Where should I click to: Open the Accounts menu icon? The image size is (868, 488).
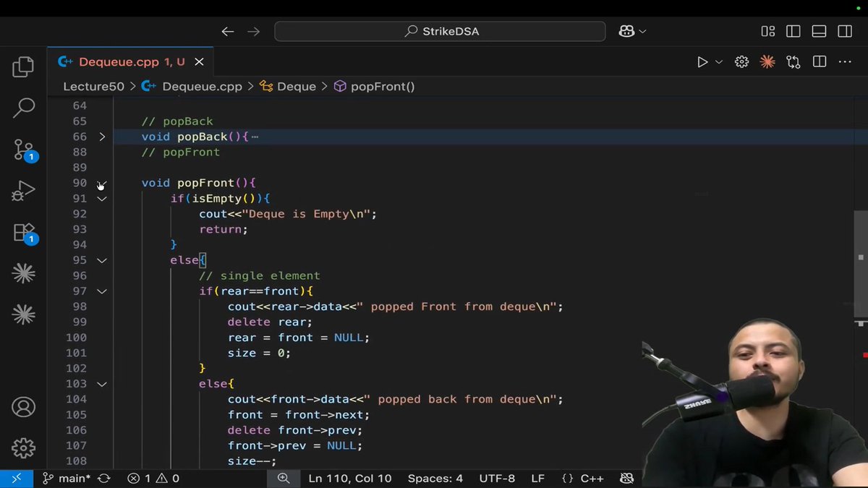(23, 407)
